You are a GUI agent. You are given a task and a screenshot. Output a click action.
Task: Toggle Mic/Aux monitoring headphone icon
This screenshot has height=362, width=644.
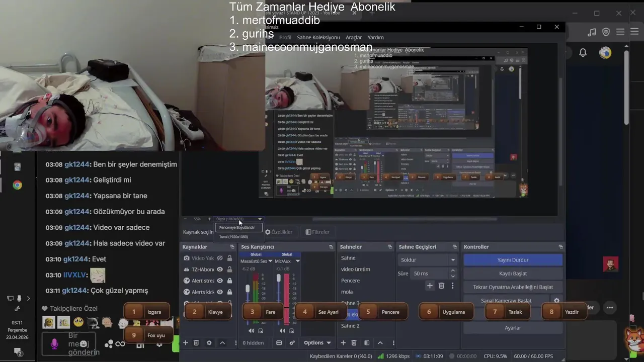tap(291, 330)
